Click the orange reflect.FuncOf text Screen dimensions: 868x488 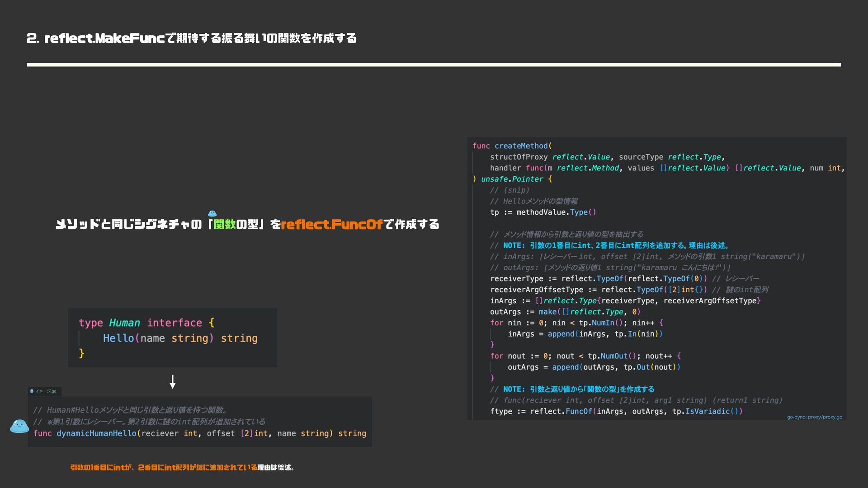coord(331,225)
